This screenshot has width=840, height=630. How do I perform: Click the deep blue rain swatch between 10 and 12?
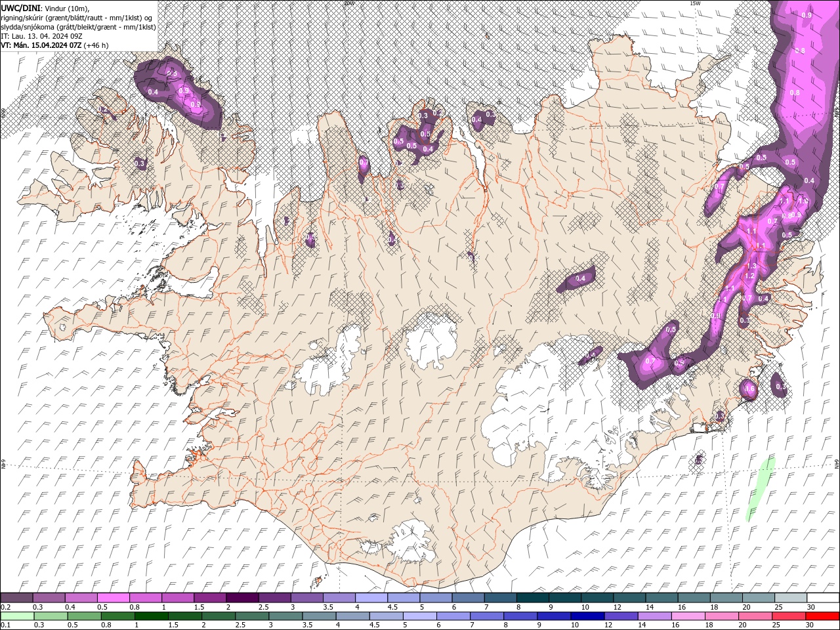tap(587, 616)
